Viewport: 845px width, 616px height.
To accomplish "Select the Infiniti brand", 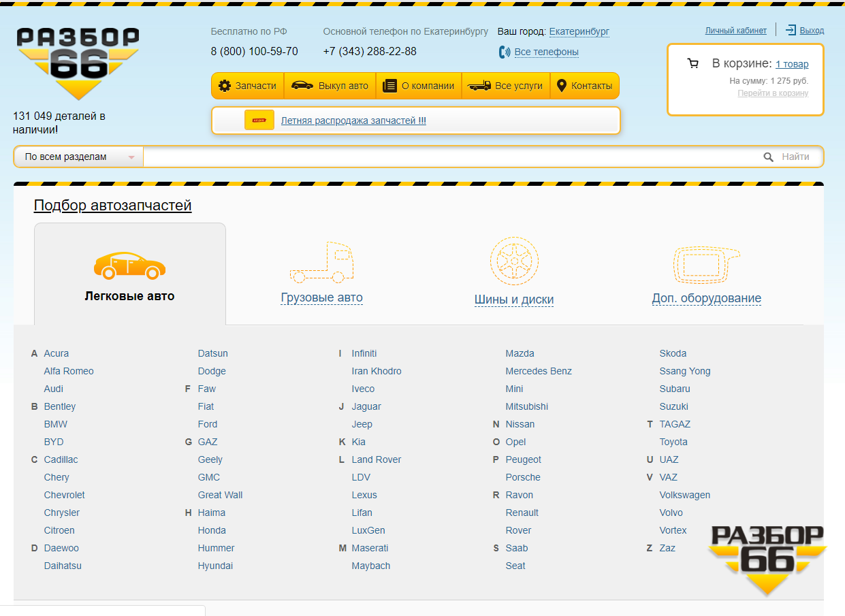I will point(364,353).
